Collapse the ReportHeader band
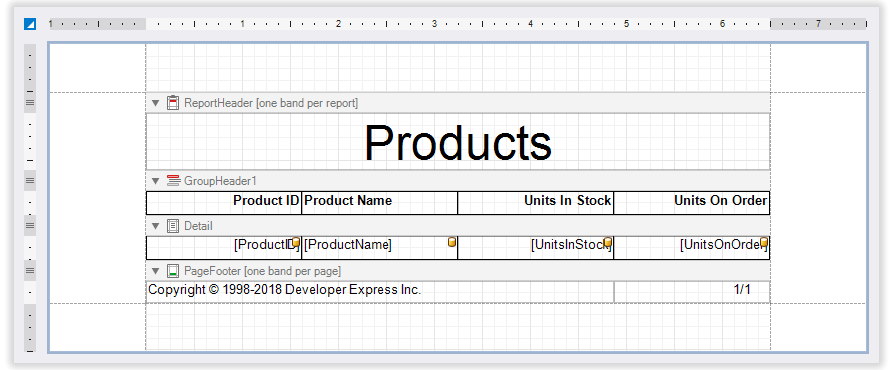 [156, 103]
